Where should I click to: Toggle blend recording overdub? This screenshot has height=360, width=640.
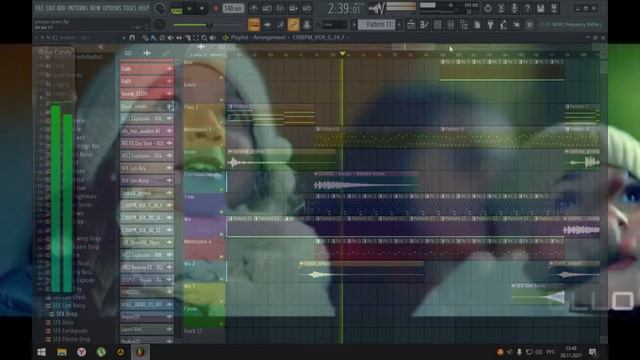pyautogui.click(x=293, y=8)
